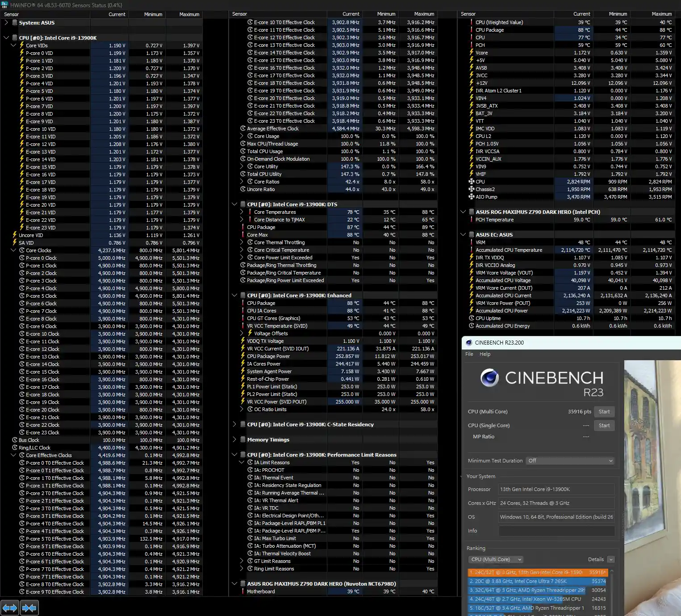
Task: Collapse the Core Effective Clocks node
Action: click(x=13, y=455)
